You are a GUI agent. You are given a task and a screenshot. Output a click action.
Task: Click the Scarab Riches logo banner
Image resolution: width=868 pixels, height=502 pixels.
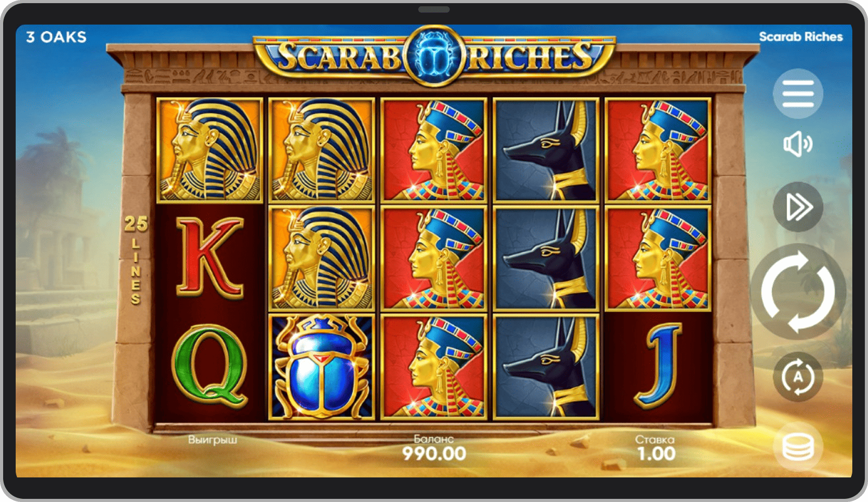(x=434, y=56)
